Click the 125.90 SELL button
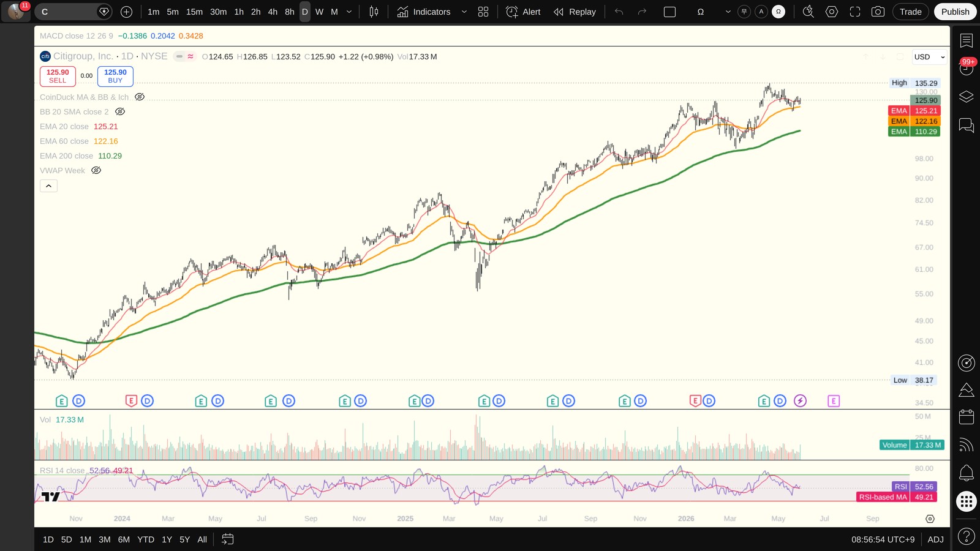Screen dimensions: 980x551 [x=58, y=76]
